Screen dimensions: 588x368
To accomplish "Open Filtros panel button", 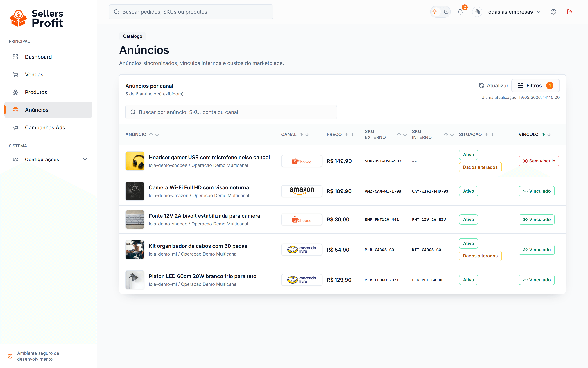I will point(535,86).
